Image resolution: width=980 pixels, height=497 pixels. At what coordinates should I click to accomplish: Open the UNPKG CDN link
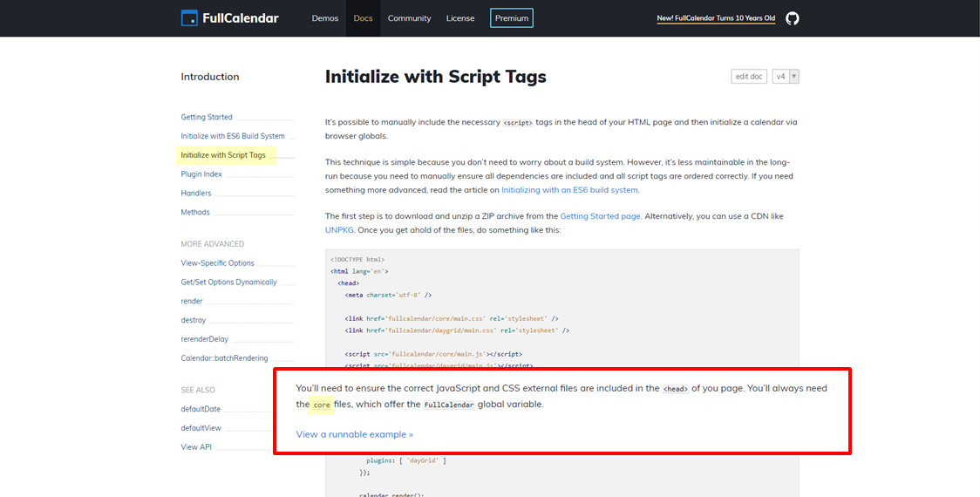click(339, 230)
